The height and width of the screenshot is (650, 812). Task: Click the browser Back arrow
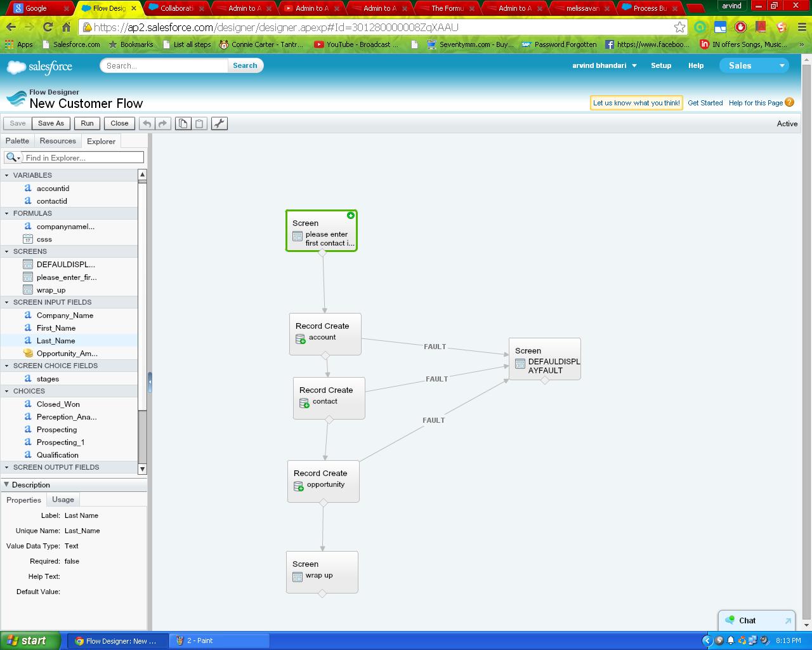(11, 27)
